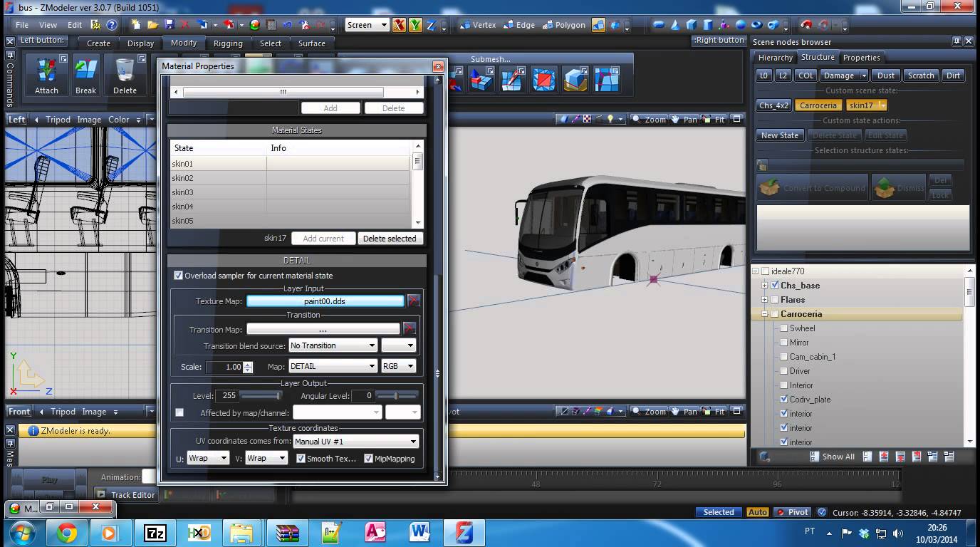Screen dimensions: 980x547
Task: Open the File menu
Action: click(x=22, y=25)
